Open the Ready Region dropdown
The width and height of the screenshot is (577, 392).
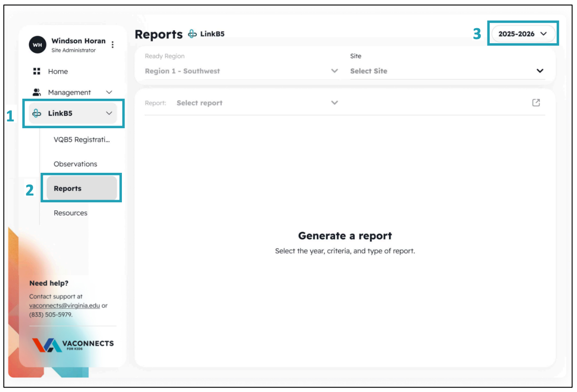click(241, 71)
